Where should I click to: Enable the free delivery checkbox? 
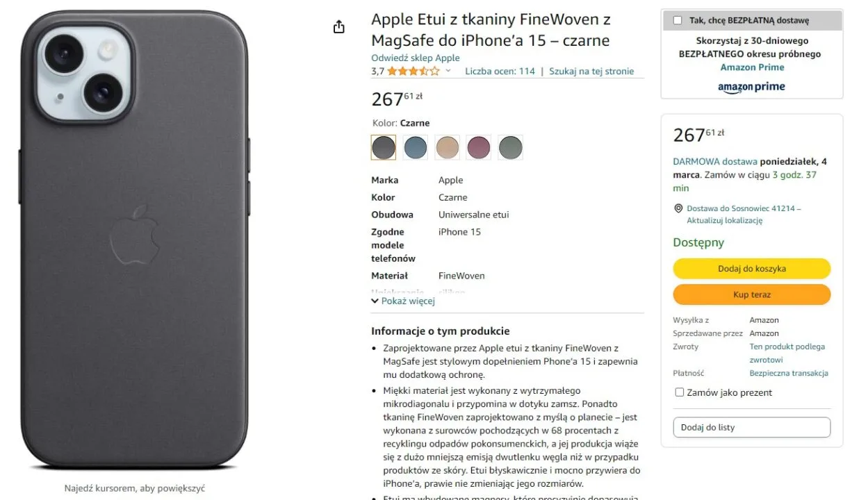tap(678, 21)
